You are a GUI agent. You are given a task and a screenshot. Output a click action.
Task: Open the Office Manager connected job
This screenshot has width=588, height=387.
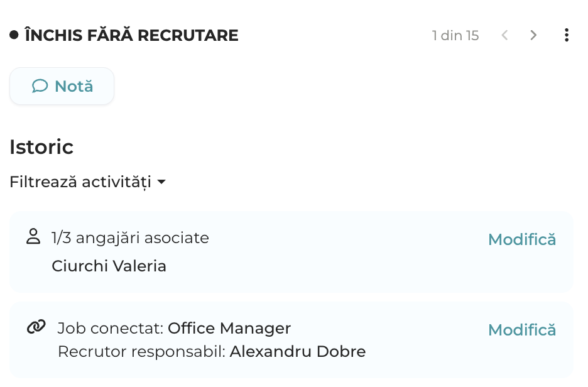229,328
